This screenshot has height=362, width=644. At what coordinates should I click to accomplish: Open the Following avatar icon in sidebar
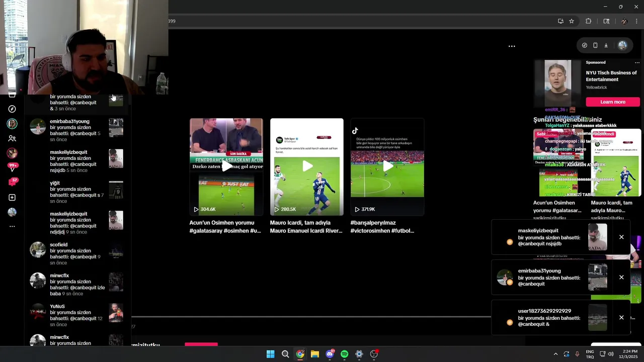12,124
